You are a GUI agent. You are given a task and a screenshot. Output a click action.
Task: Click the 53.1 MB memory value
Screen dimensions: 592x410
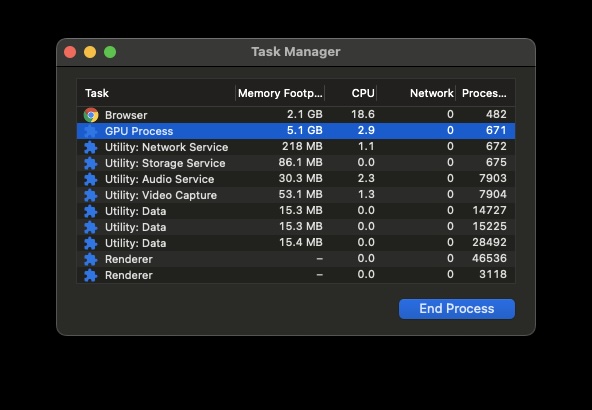[301, 194]
